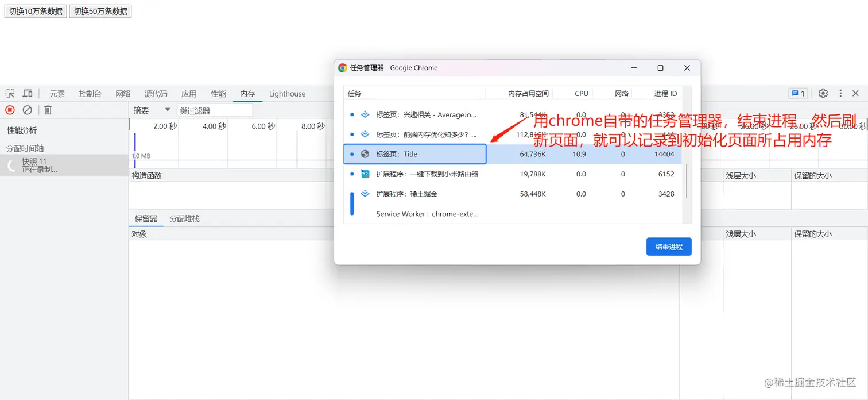Open the Lighthouse DevTools tab
The width and height of the screenshot is (868, 400).
point(287,94)
